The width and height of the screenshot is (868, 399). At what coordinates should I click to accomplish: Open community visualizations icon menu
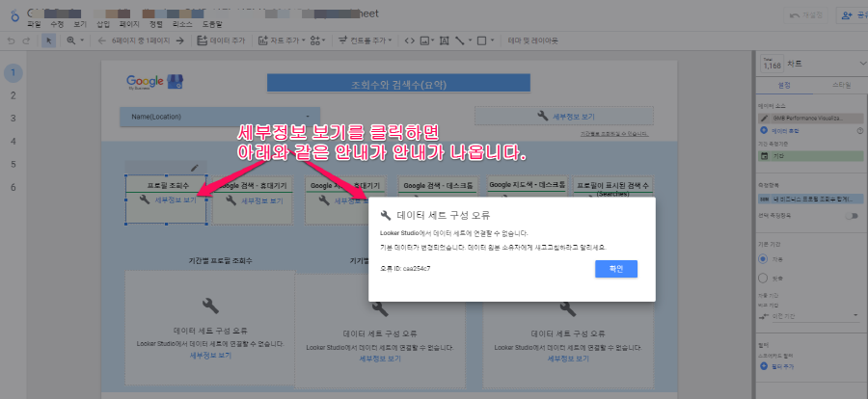[x=317, y=40]
